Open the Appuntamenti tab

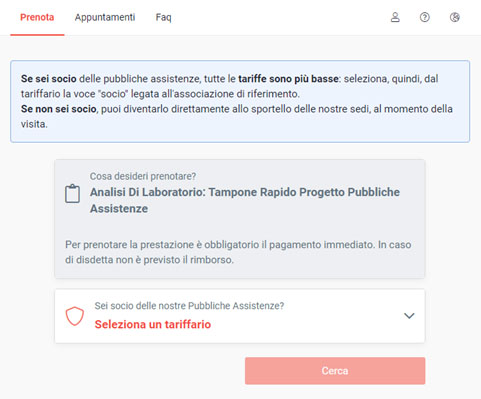[x=105, y=17]
